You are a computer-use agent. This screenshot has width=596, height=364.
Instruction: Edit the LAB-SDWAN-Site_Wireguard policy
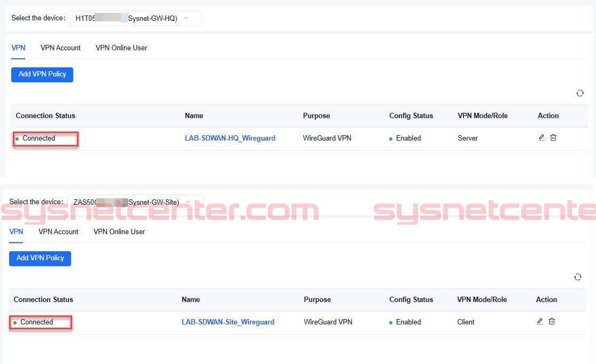pyautogui.click(x=539, y=321)
